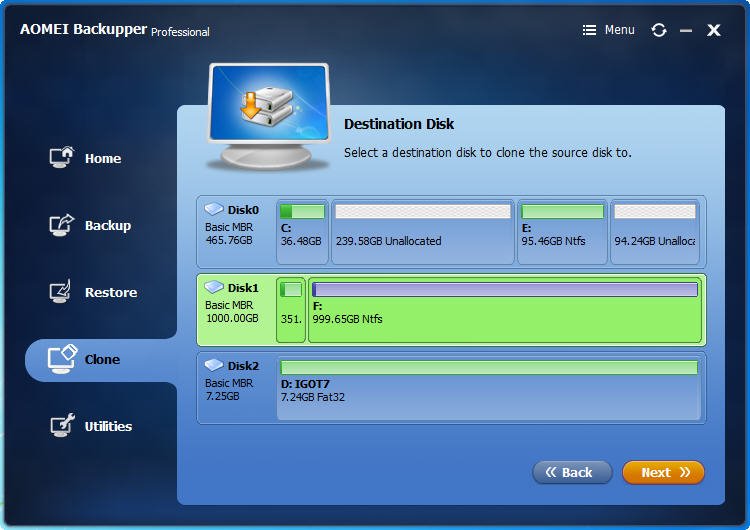The width and height of the screenshot is (750, 530).
Task: Click the Menu list icon
Action: click(x=589, y=30)
